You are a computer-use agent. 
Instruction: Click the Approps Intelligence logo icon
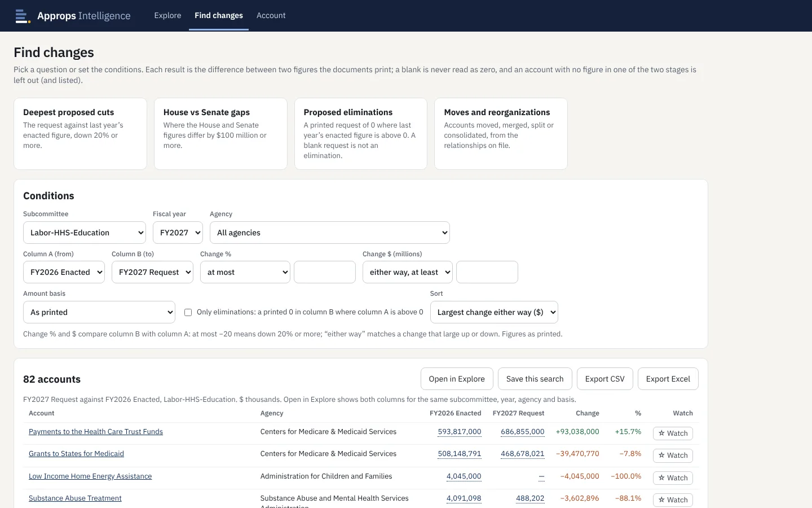[x=23, y=16]
